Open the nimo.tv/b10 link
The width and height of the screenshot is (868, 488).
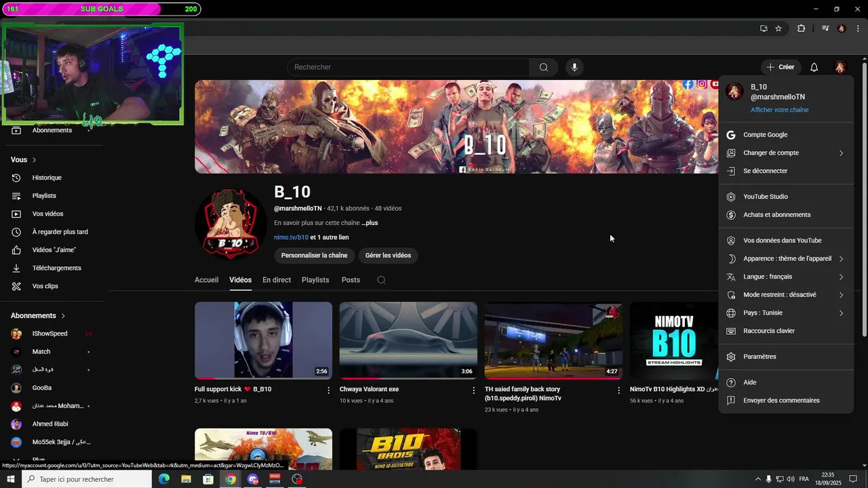pyautogui.click(x=291, y=238)
